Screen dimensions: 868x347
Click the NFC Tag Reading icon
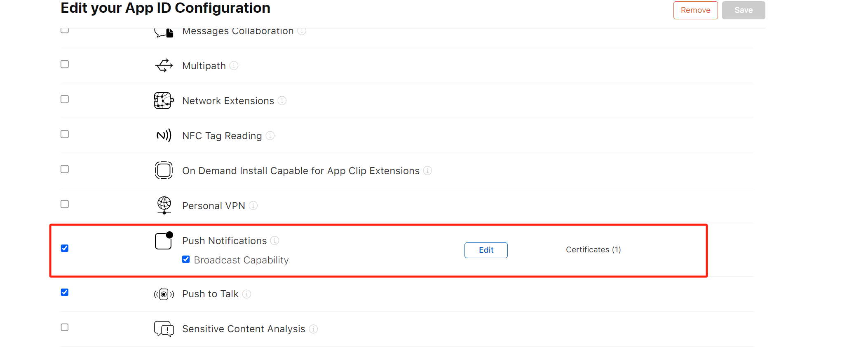tap(164, 135)
